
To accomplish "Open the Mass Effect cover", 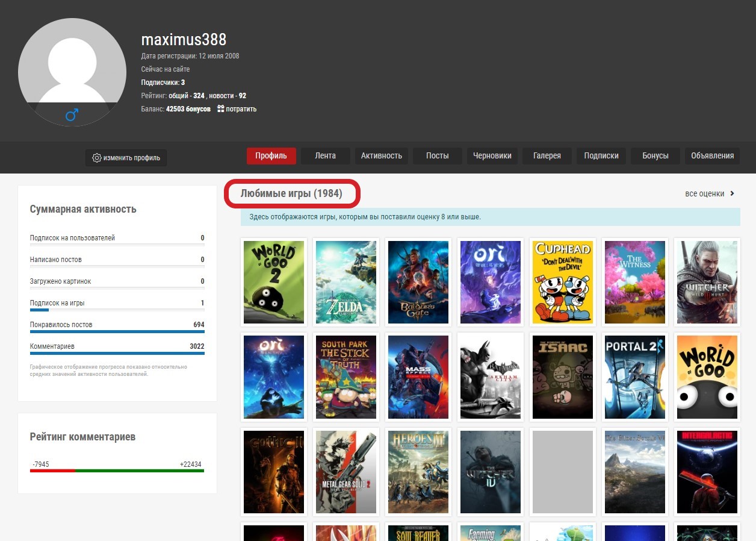I will (418, 377).
